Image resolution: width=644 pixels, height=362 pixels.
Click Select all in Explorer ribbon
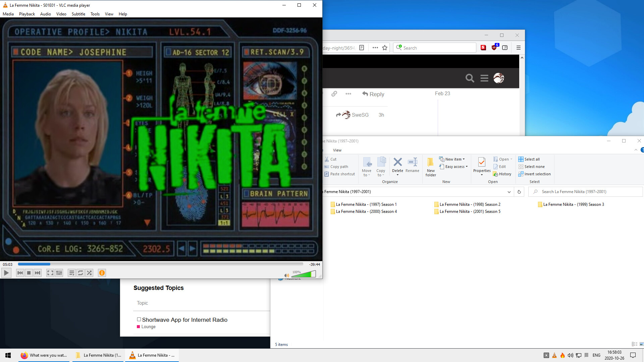click(532, 159)
